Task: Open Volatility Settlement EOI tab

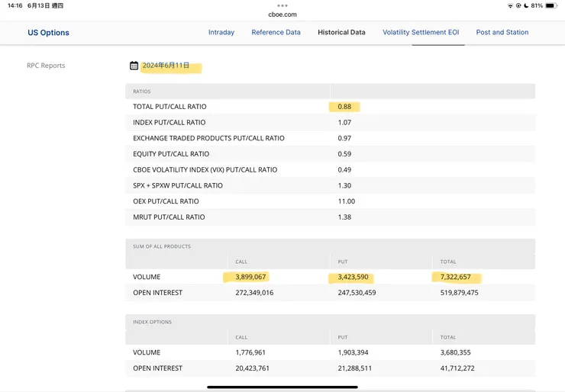Action: click(x=421, y=33)
